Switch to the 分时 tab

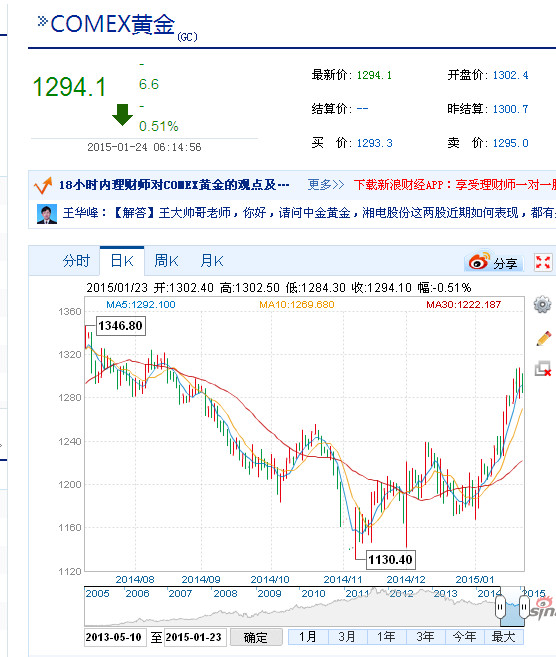point(76,261)
